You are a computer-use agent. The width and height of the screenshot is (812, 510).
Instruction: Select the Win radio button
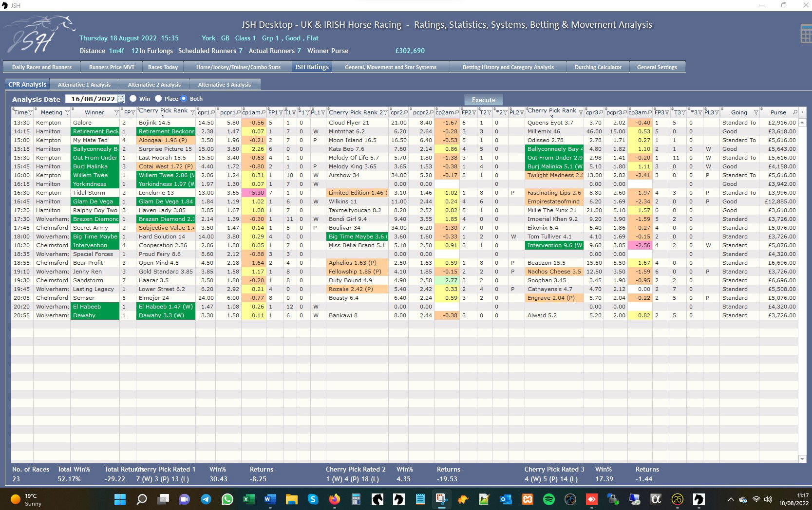click(133, 98)
